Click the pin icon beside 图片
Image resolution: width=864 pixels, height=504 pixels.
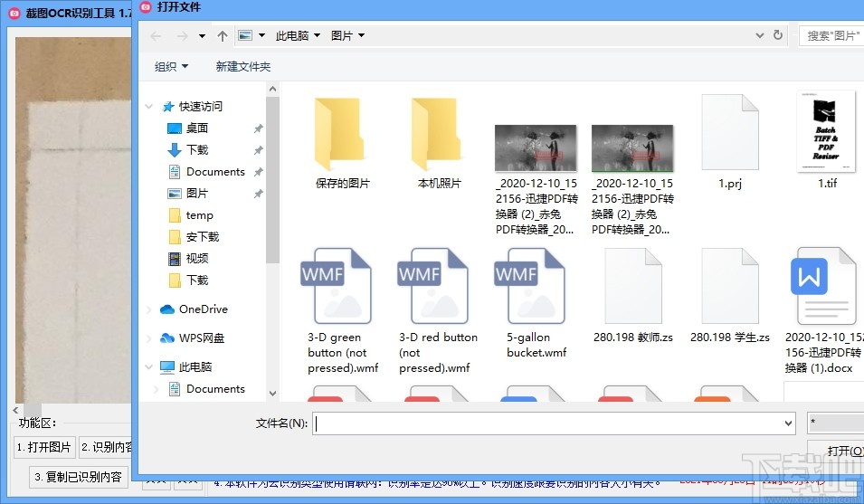point(258,194)
